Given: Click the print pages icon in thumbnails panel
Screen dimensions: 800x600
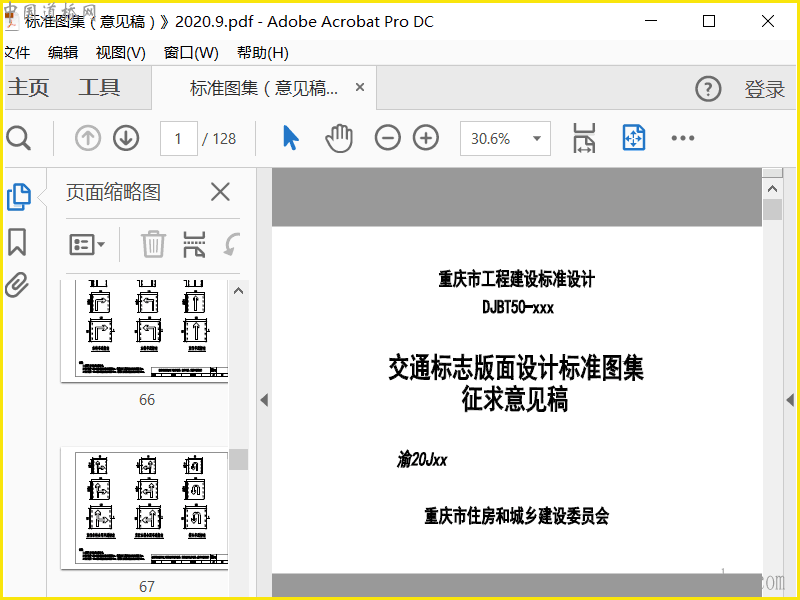Looking at the screenshot, I should coord(194,244).
